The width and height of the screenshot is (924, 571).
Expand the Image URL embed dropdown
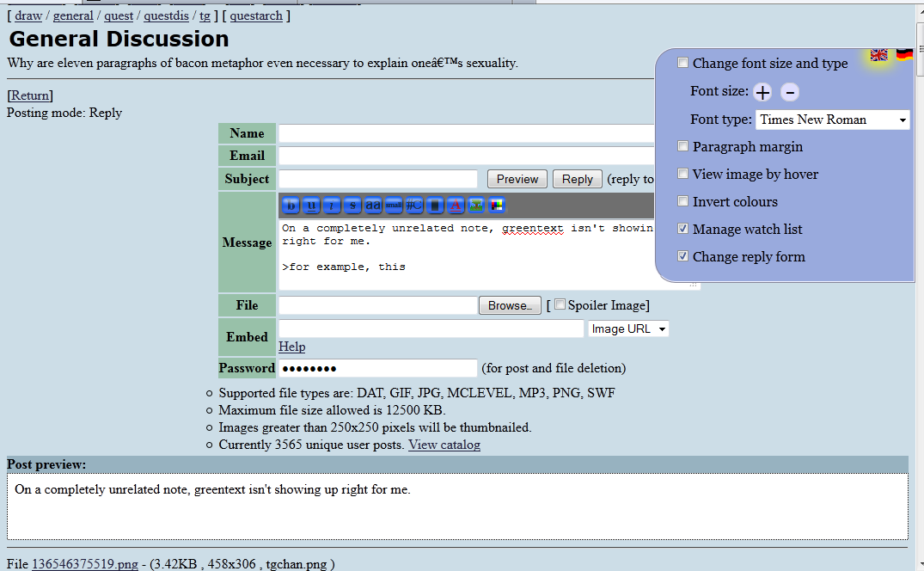pyautogui.click(x=628, y=328)
